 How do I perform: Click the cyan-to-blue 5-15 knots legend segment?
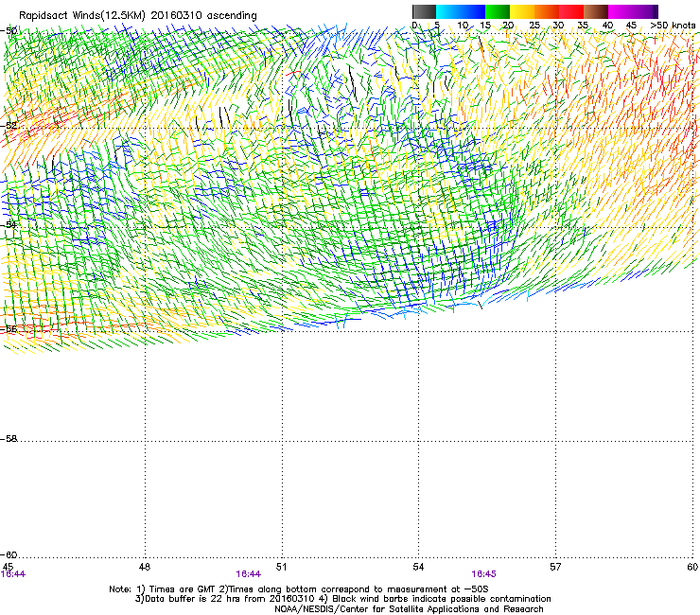[461, 11]
